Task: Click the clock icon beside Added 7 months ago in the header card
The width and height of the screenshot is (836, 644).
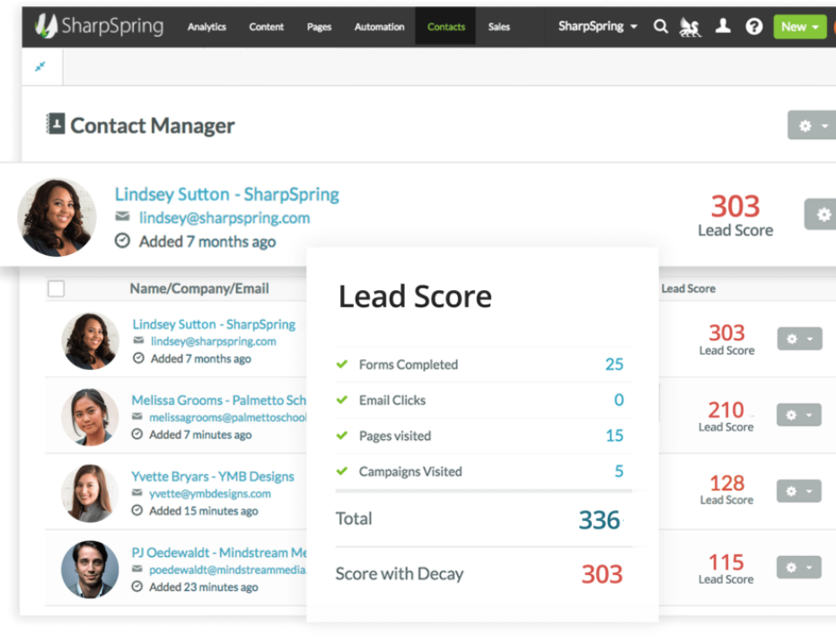Action: click(123, 241)
